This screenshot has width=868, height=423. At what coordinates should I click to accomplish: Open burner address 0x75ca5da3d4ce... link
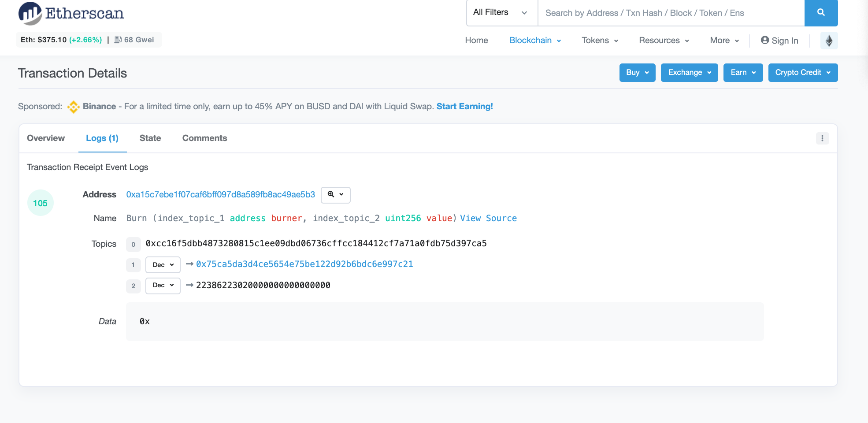304,264
